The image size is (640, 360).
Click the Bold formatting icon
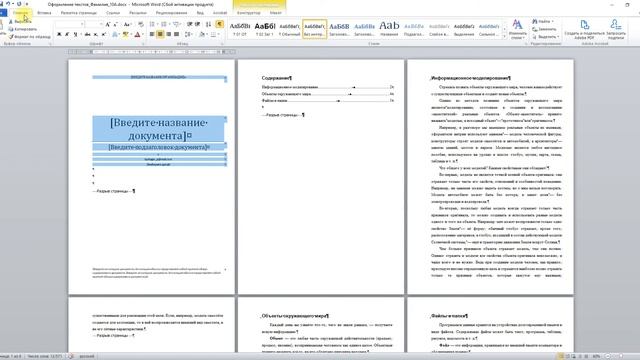[59, 34]
